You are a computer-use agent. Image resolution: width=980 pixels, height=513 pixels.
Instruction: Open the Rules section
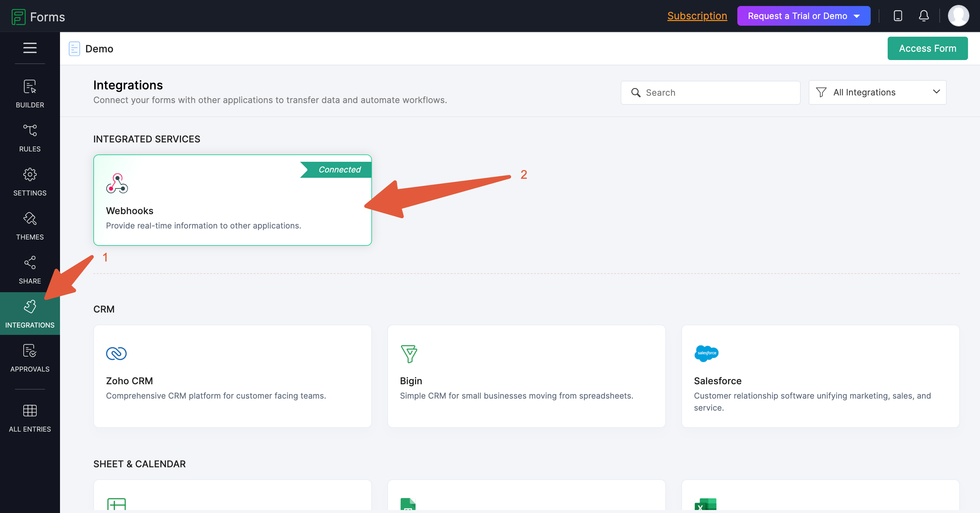30,138
